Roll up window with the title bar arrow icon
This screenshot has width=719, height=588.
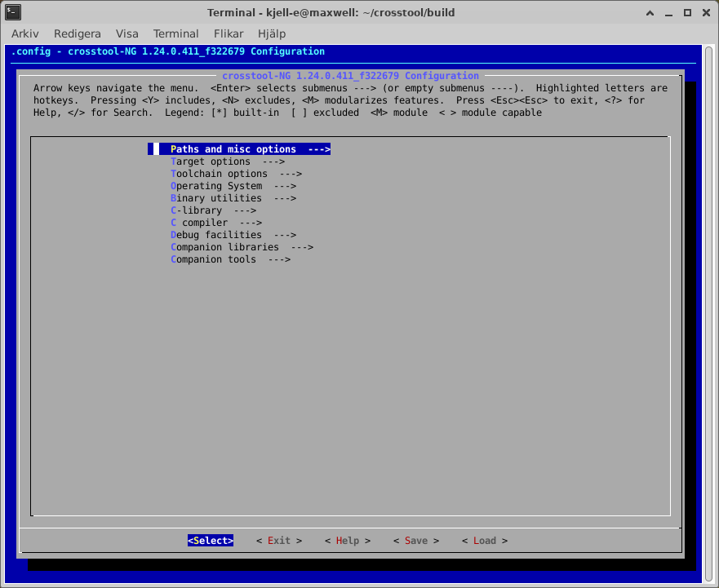tap(650, 13)
